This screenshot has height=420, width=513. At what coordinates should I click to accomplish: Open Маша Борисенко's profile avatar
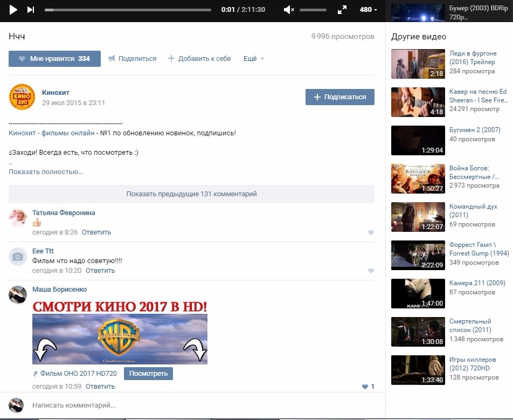pos(18,294)
